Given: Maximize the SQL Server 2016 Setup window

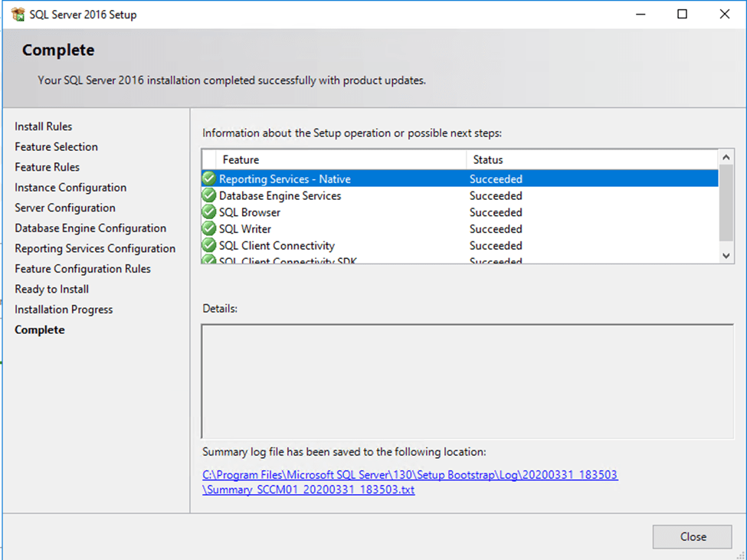Looking at the screenshot, I should pyautogui.click(x=682, y=15).
